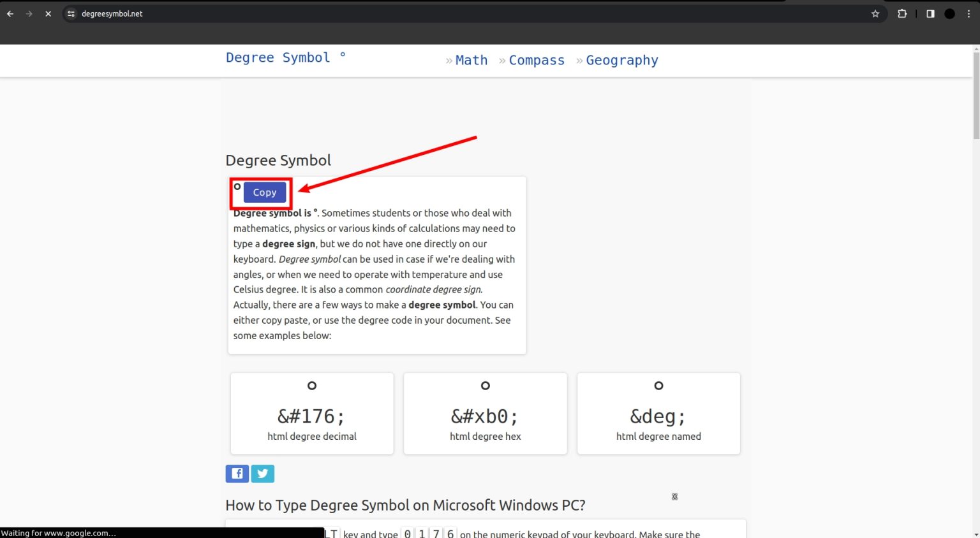
Task: Go to the Compass section
Action: point(537,60)
